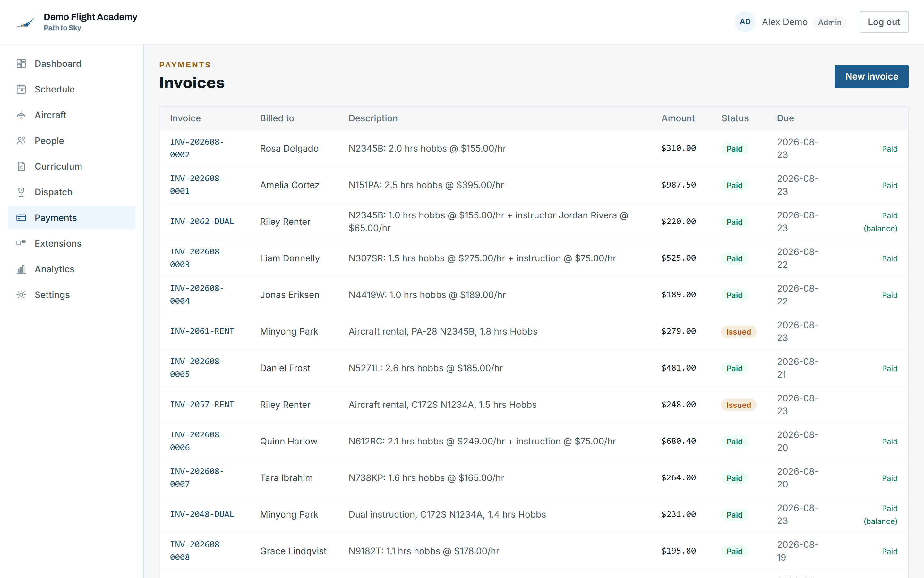Open invoice INV-202608-0002
Image resolution: width=924 pixels, height=578 pixels.
[197, 148]
